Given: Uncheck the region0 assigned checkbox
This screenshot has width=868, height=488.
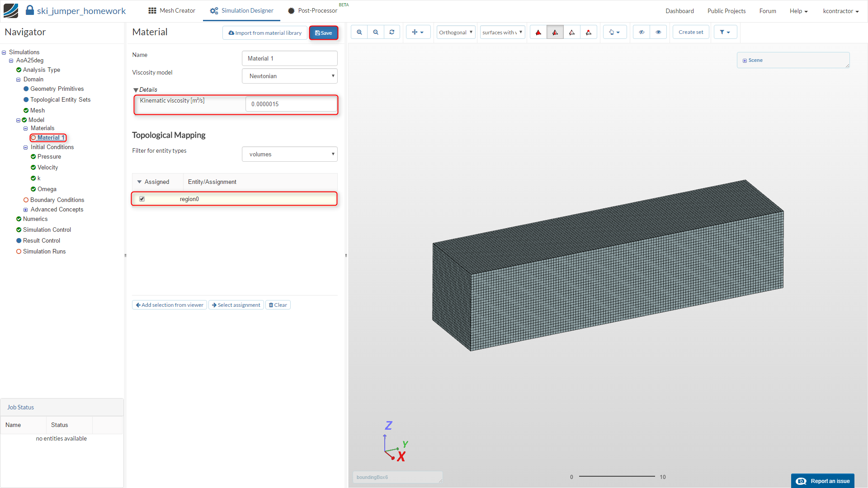Looking at the screenshot, I should 142,199.
